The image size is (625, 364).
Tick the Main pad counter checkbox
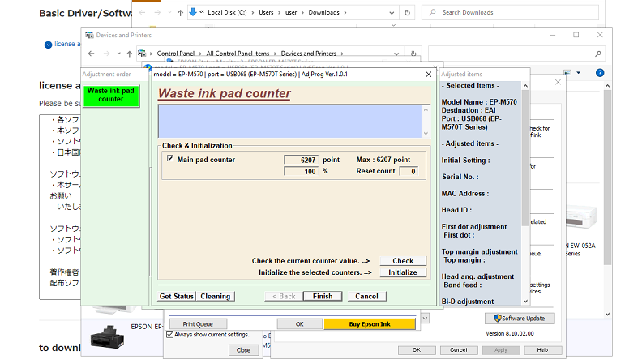pyautogui.click(x=170, y=159)
